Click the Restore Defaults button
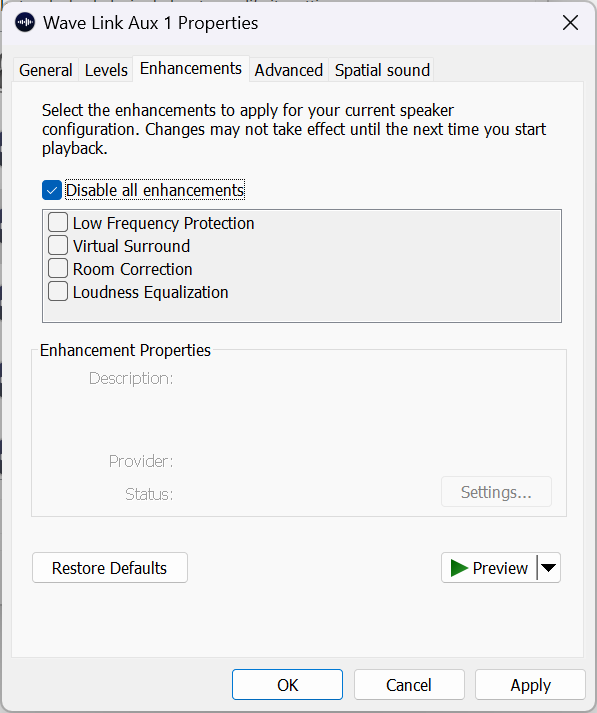 [110, 567]
